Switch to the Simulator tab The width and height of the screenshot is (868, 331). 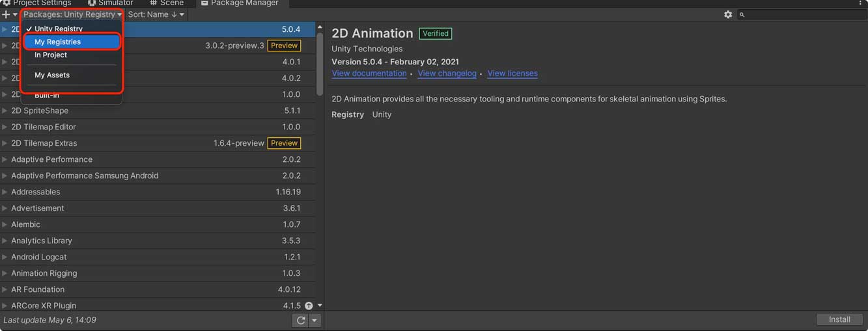click(111, 3)
